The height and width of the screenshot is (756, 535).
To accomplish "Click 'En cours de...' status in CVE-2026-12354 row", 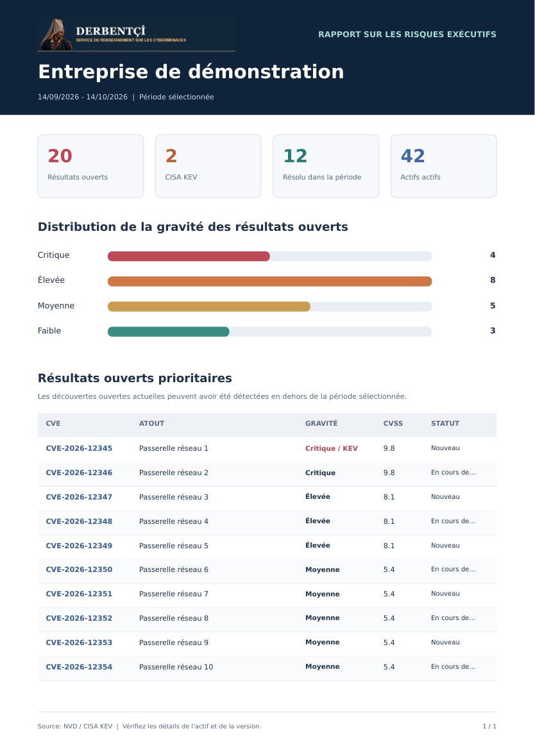I will (x=453, y=667).
